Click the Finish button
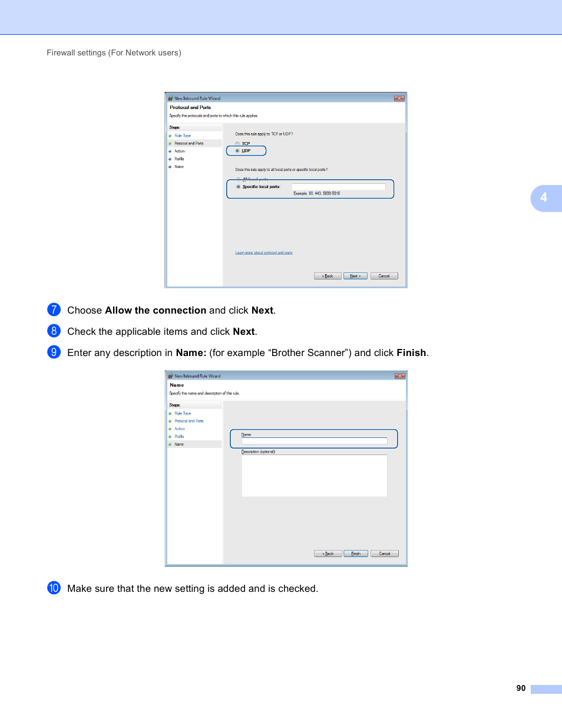This screenshot has width=562, height=728. 356,554
